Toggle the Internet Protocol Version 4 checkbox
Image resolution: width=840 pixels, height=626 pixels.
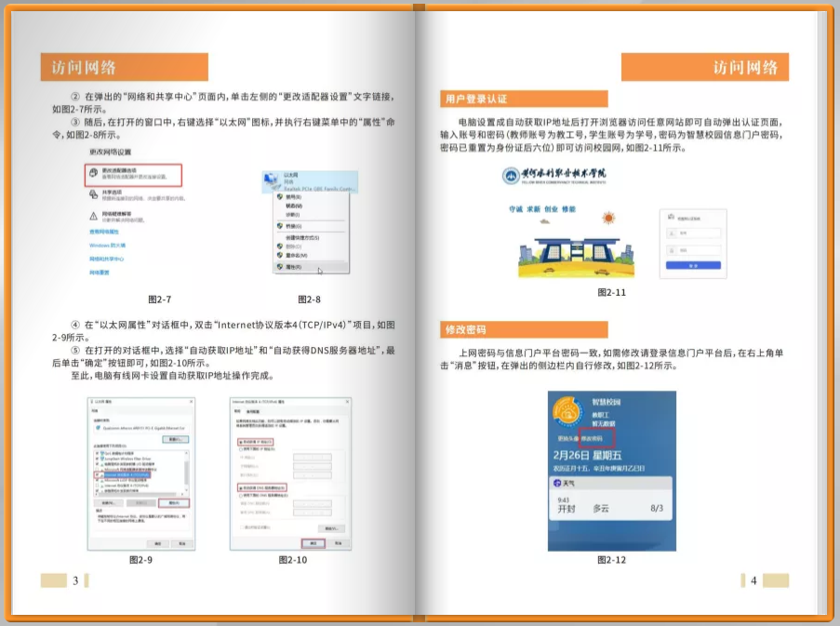(x=97, y=473)
